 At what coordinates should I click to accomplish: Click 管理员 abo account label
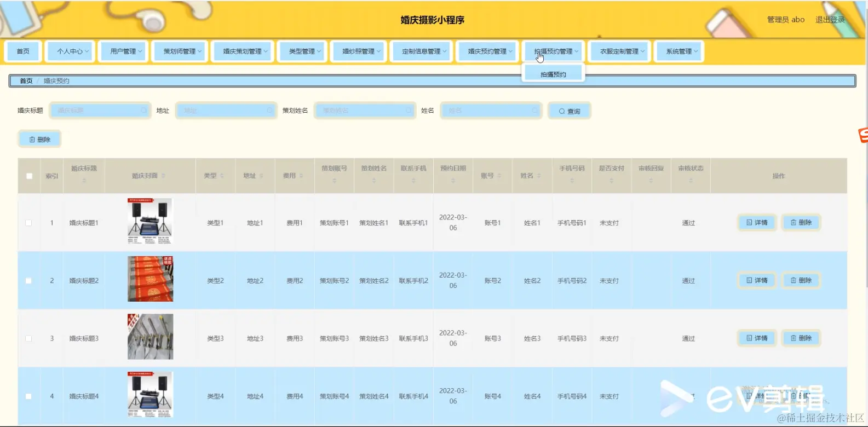786,20
